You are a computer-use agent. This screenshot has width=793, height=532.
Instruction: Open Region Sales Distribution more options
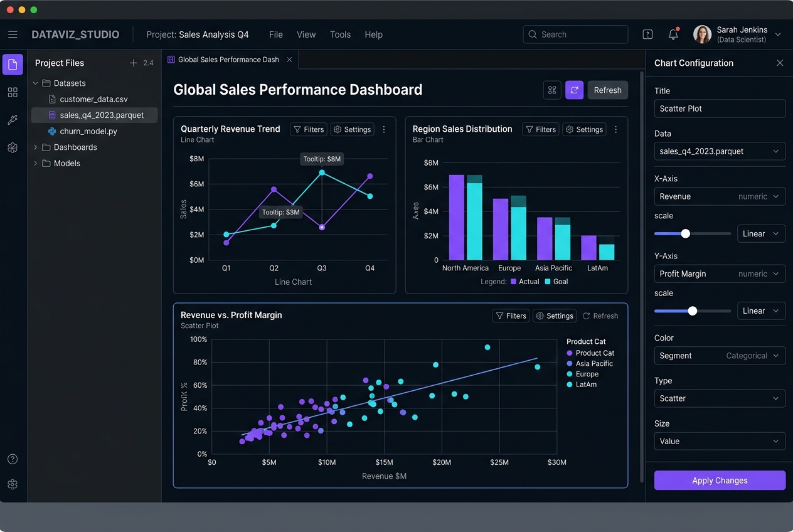coord(616,129)
